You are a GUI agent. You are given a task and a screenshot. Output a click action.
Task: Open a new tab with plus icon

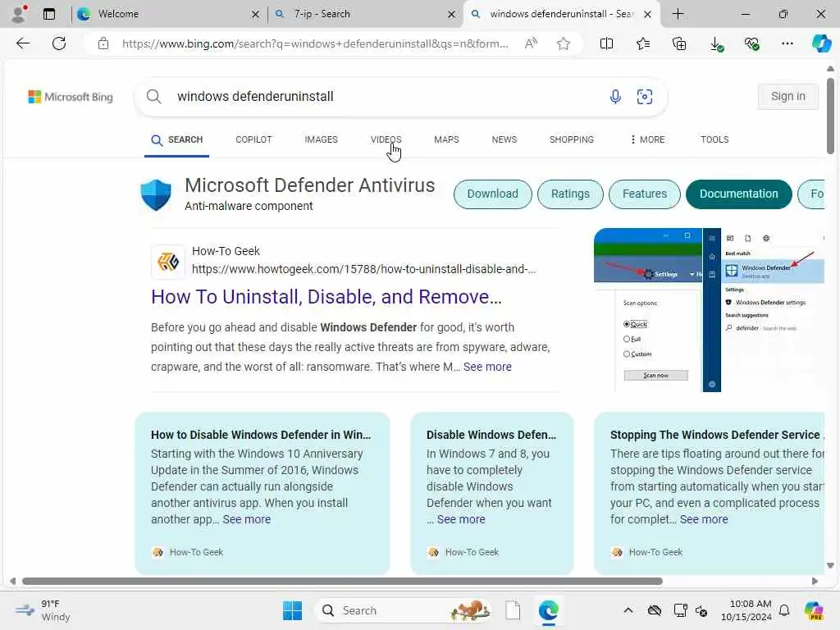[678, 14]
